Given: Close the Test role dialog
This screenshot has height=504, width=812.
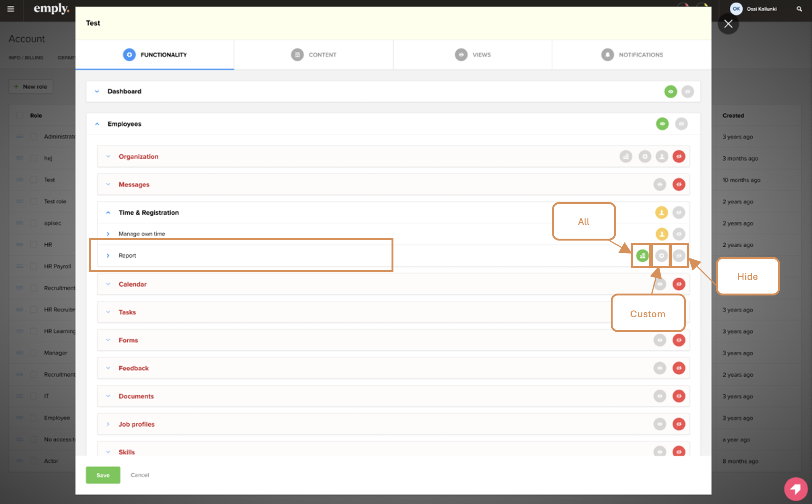Looking at the screenshot, I should [728, 24].
